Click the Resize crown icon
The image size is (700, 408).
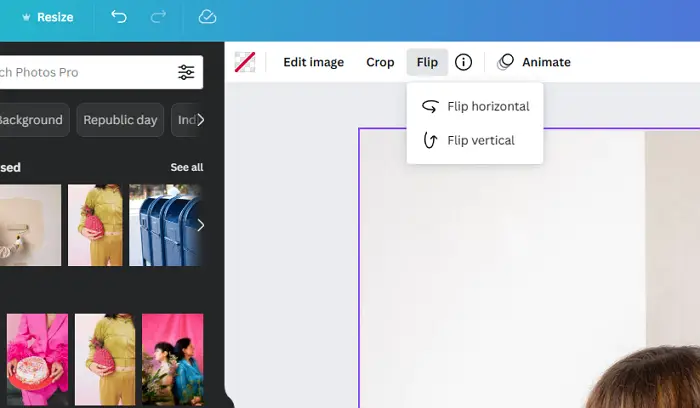point(26,17)
